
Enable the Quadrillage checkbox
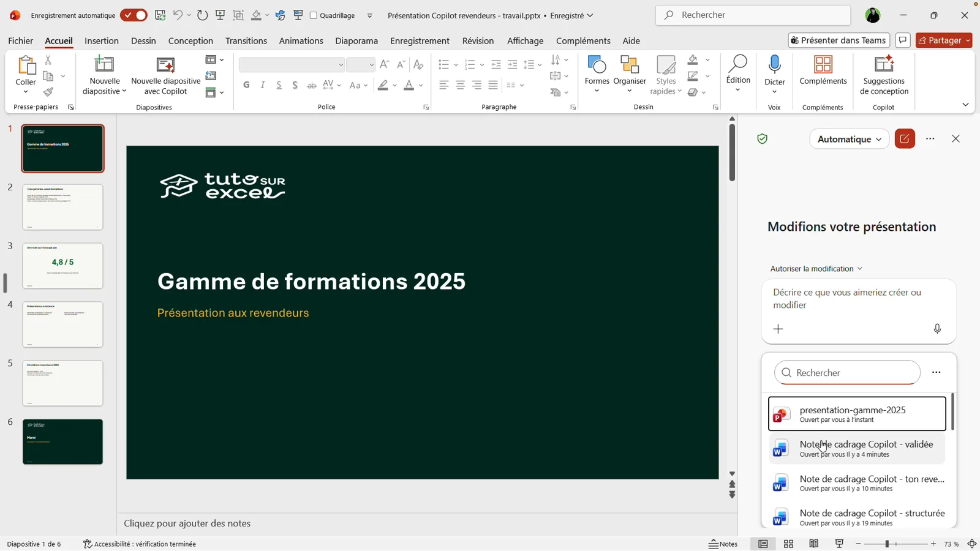314,15
